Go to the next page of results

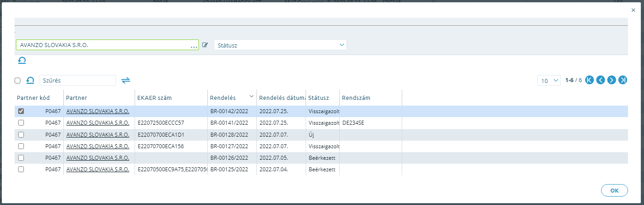612,80
